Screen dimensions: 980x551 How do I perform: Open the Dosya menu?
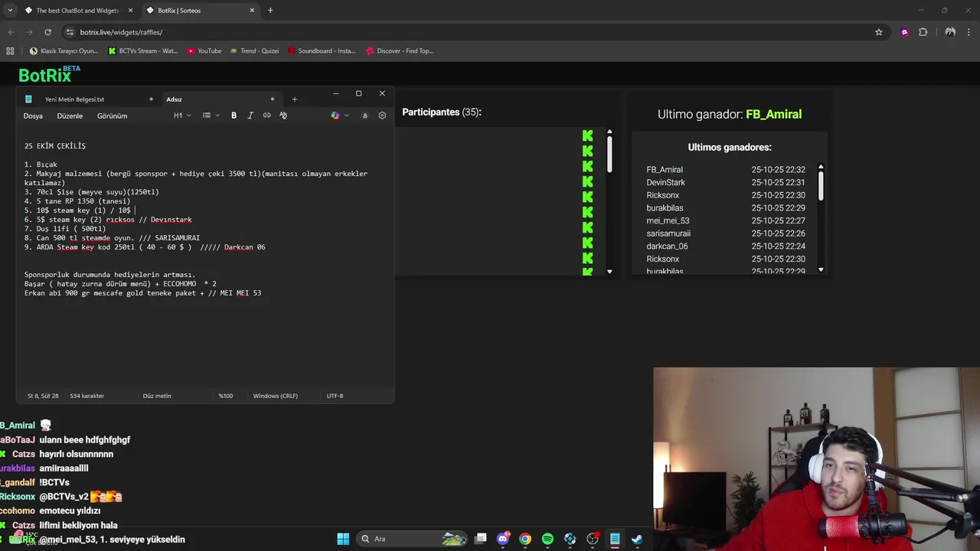[33, 116]
